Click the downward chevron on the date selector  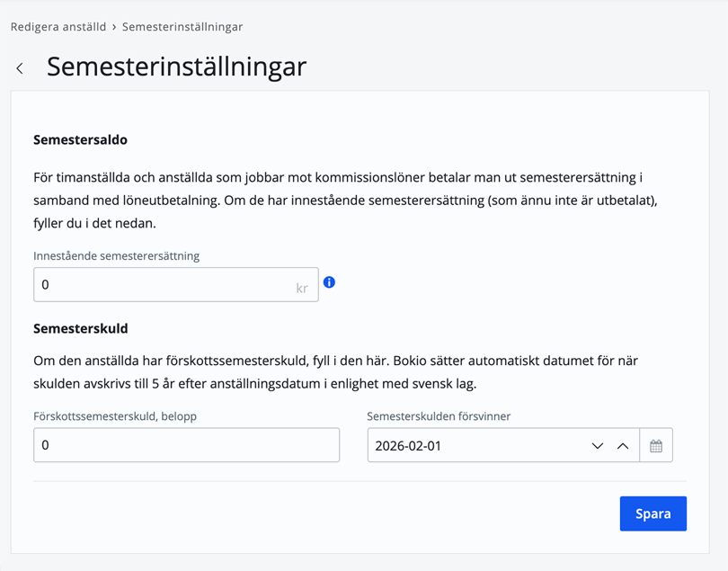click(597, 444)
